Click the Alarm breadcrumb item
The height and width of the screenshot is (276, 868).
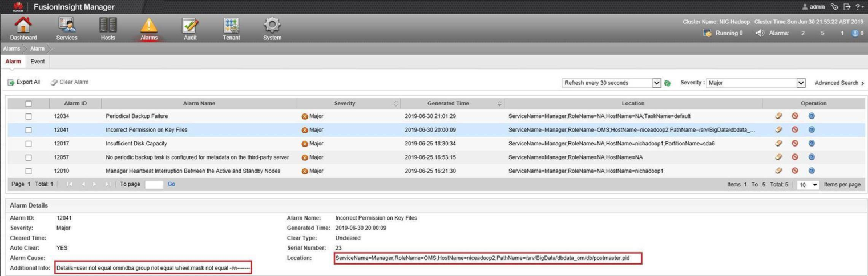point(38,48)
